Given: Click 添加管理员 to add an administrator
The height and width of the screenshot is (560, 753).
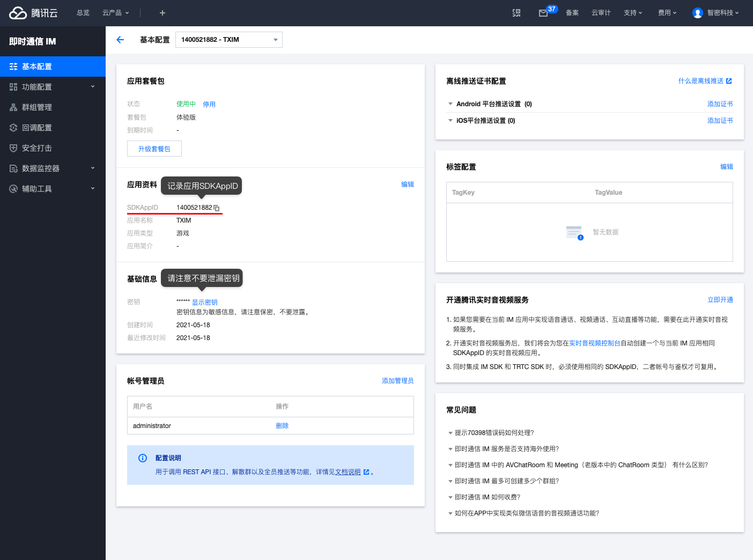Looking at the screenshot, I should [397, 380].
